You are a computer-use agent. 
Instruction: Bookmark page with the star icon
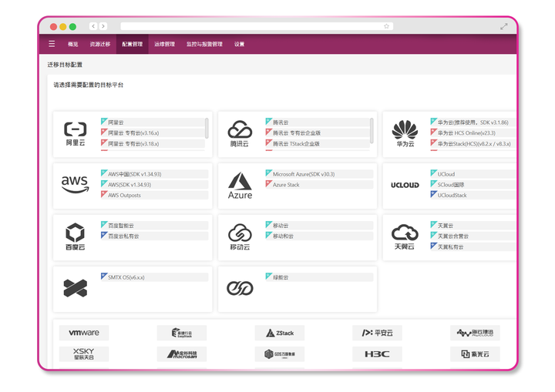(386, 26)
